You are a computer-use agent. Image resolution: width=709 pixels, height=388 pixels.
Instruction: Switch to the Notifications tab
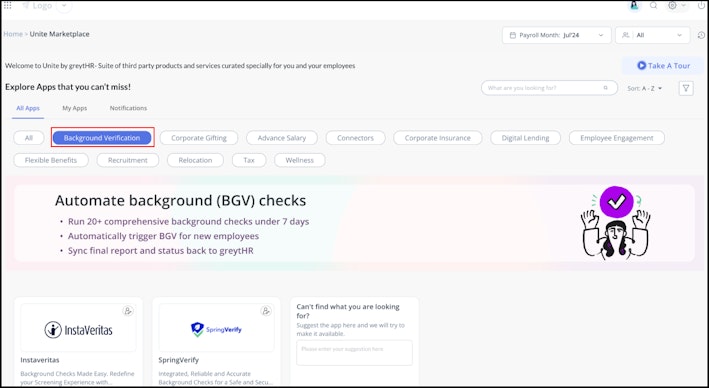[x=128, y=108]
